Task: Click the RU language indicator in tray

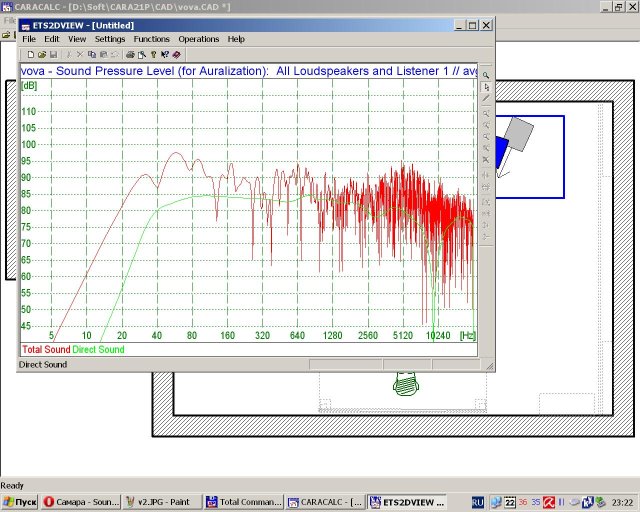Action: pyautogui.click(x=477, y=502)
